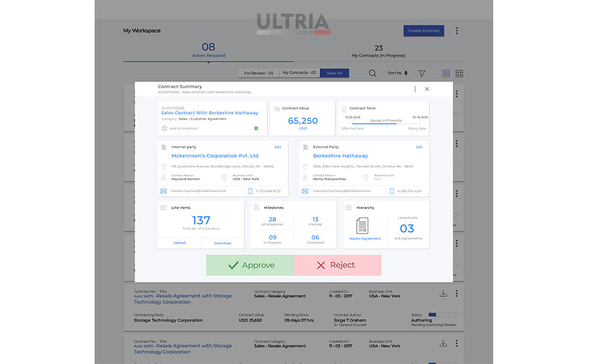The width and height of the screenshot is (589, 364).
Task: Click the contract value 65,250
Action: pos(303,121)
